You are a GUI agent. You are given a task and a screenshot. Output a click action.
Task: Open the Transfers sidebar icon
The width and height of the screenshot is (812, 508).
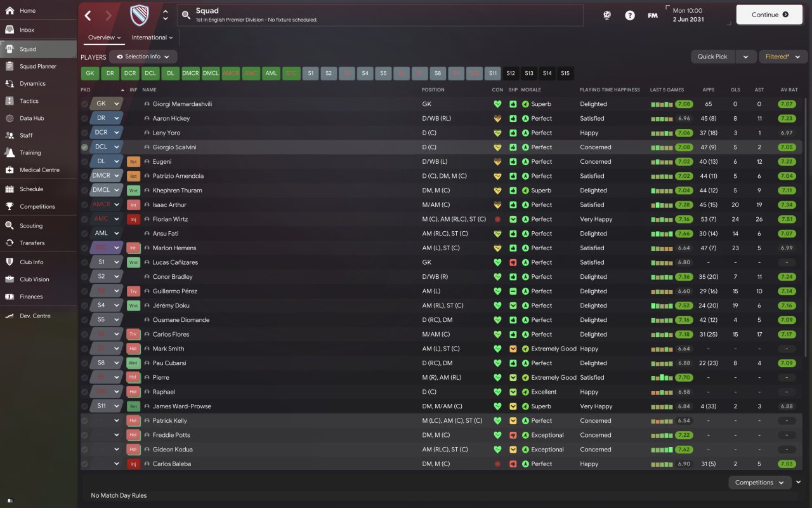point(10,243)
